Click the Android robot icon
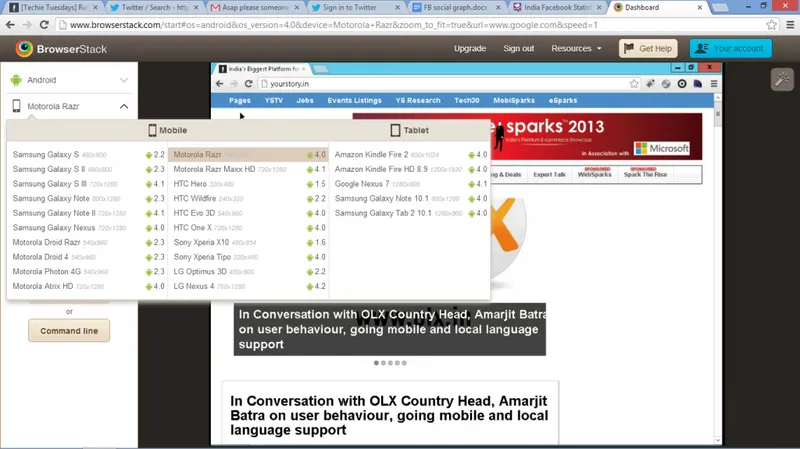The width and height of the screenshot is (800, 449). coord(16,80)
